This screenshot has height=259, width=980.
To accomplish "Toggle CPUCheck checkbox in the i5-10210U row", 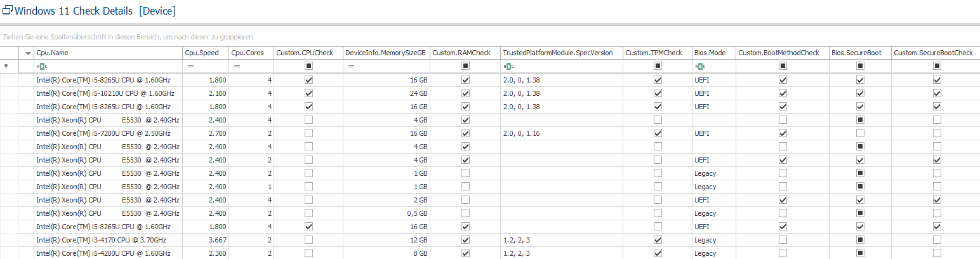I will point(308,93).
